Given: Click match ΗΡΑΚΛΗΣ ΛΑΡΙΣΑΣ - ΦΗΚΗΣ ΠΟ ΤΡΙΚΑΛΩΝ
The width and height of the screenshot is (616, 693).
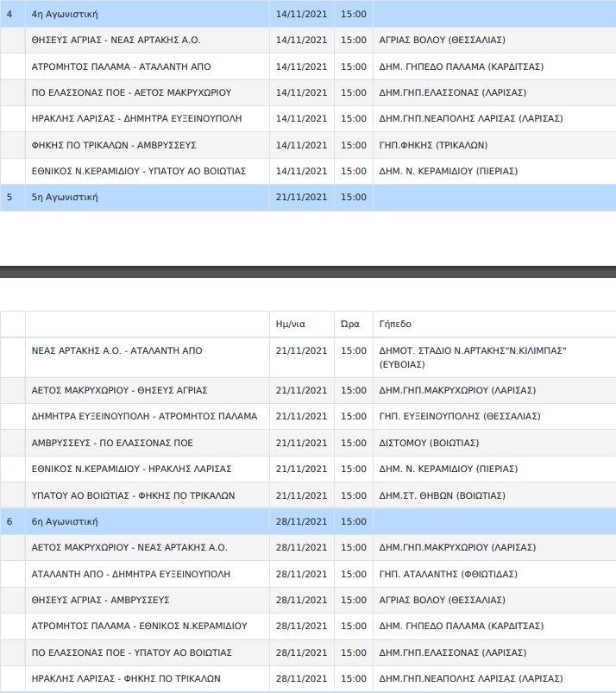Looking at the screenshot, I should 126,678.
